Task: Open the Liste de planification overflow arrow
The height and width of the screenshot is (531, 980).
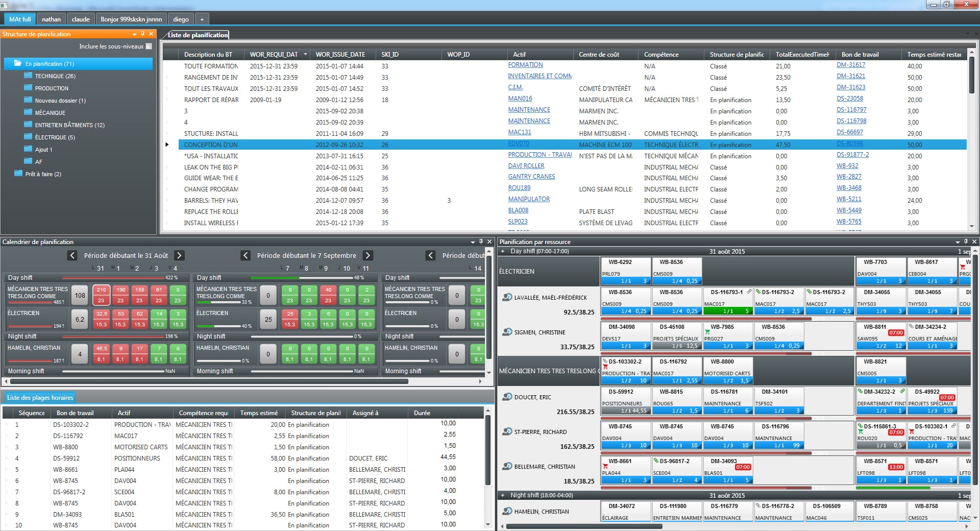Action: point(968,34)
